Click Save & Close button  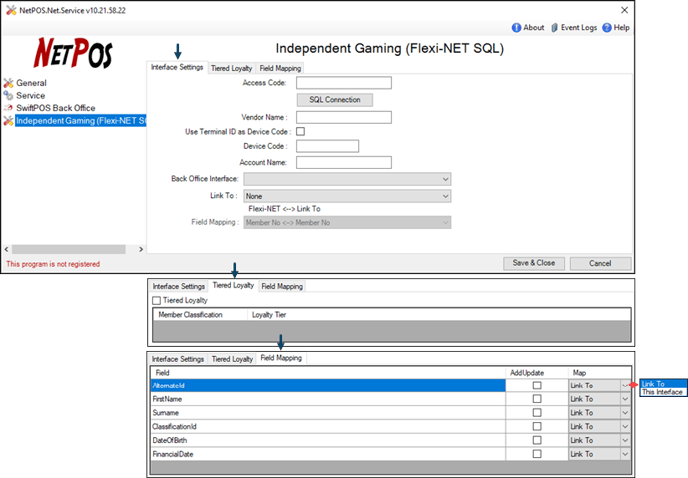[x=534, y=263]
